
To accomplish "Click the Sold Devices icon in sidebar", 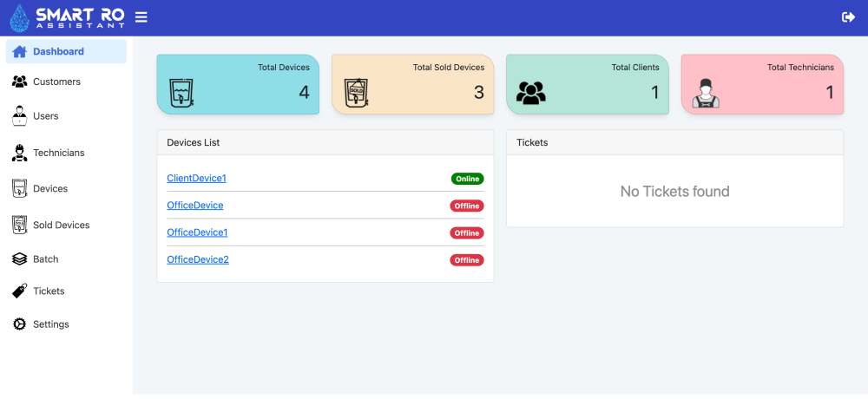I will coord(19,225).
